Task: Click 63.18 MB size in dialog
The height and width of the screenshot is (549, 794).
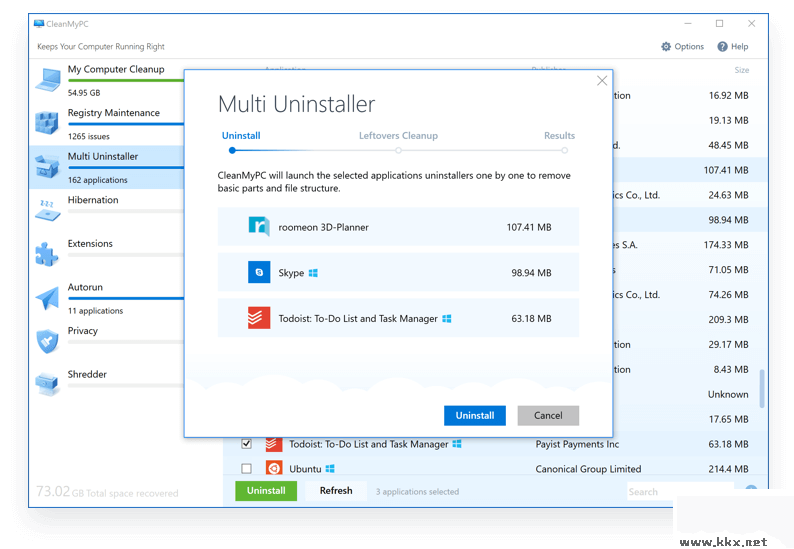Action: pos(531,319)
